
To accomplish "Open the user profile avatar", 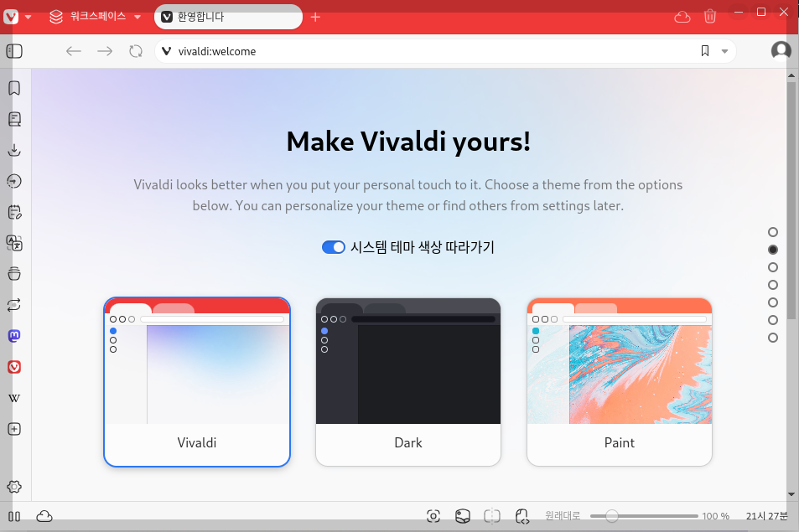I will coord(781,51).
